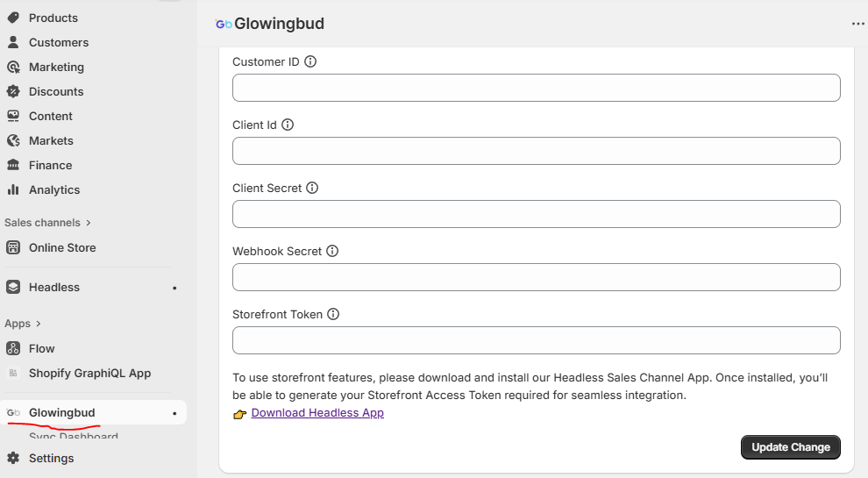Click the Analytics bar chart icon
Screen dimensions: 868x478
click(13, 189)
